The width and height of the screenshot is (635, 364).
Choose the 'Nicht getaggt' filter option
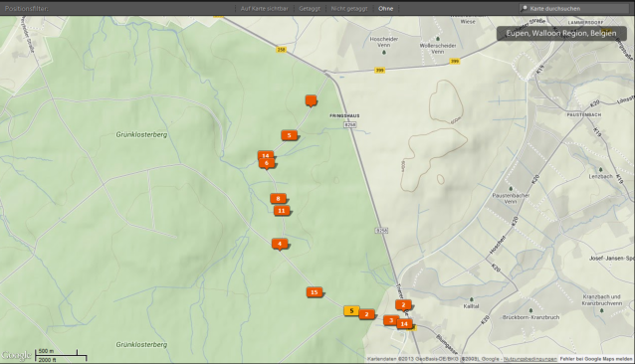tap(349, 9)
